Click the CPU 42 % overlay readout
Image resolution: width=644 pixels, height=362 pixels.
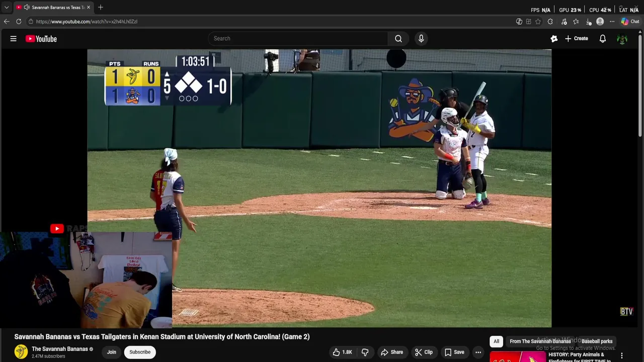[600, 10]
